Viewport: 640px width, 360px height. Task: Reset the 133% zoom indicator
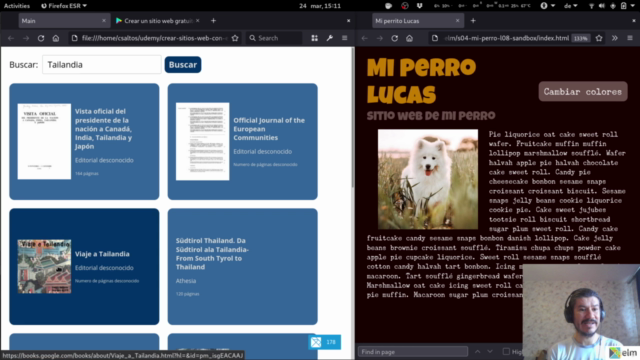pos(580,38)
